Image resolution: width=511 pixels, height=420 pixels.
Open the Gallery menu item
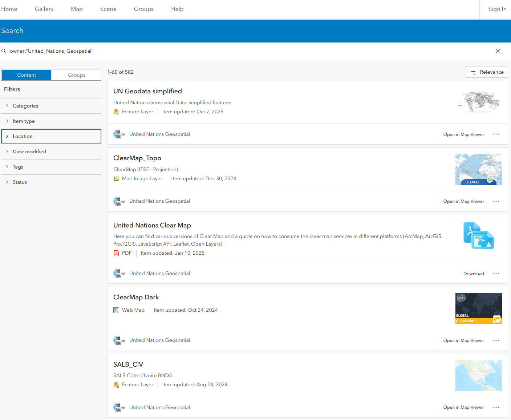click(44, 9)
